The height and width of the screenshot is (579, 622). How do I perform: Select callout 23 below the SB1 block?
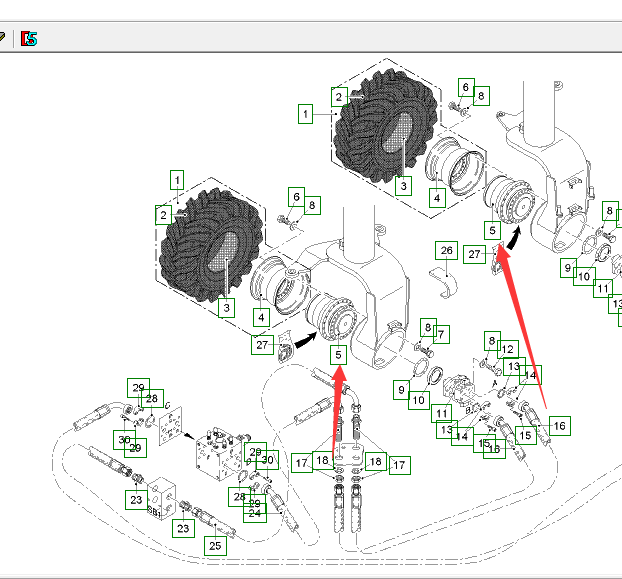tap(183, 528)
